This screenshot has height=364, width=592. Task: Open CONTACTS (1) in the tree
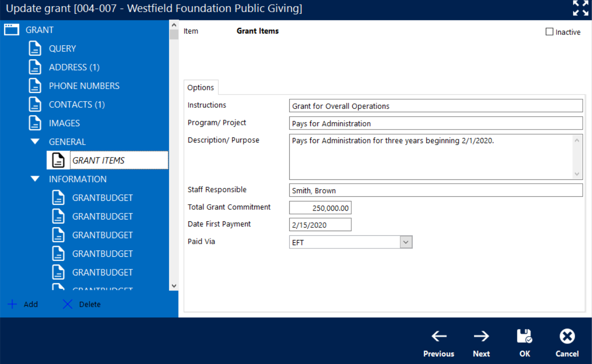pos(77,104)
